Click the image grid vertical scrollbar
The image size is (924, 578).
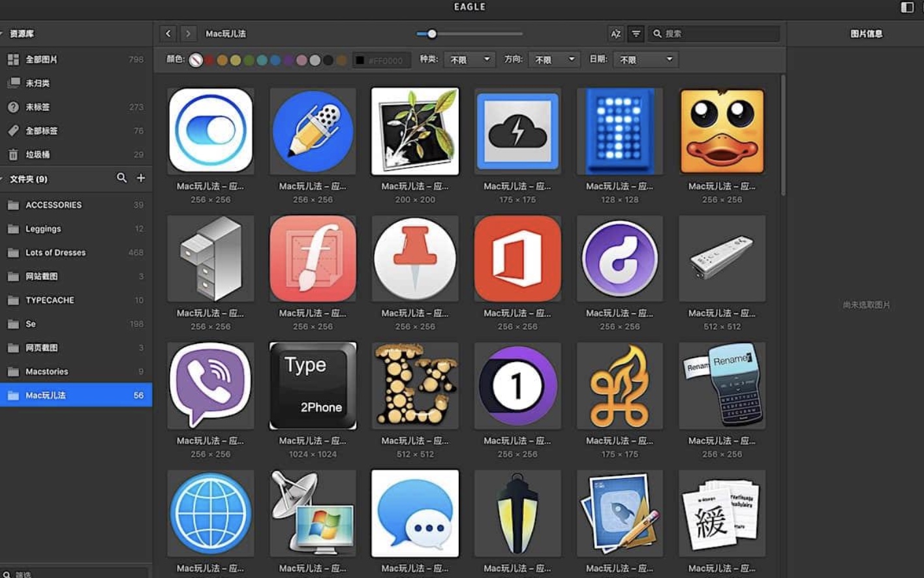(x=782, y=135)
